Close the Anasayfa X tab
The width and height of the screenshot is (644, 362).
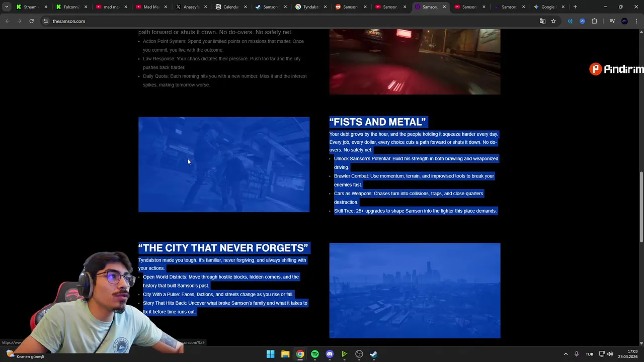[x=205, y=7]
